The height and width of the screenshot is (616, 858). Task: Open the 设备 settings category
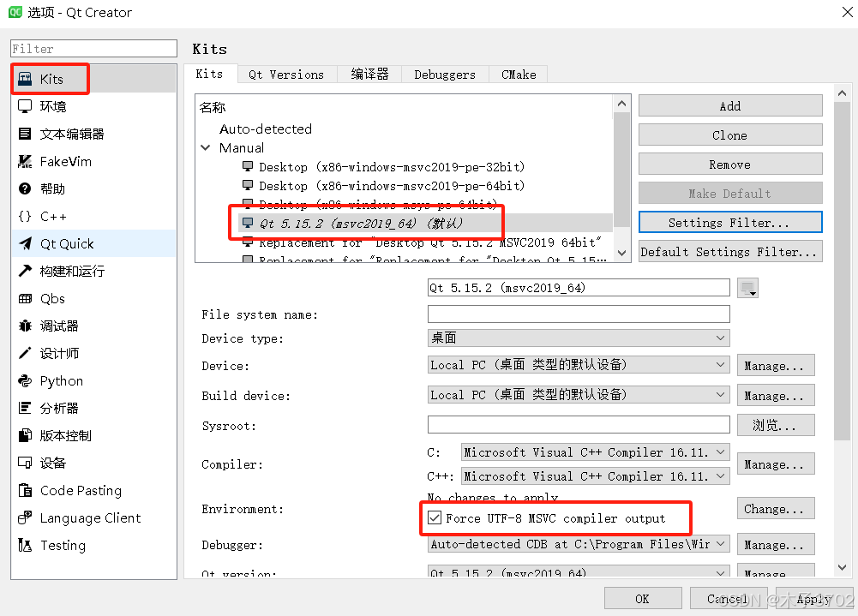(x=93, y=463)
